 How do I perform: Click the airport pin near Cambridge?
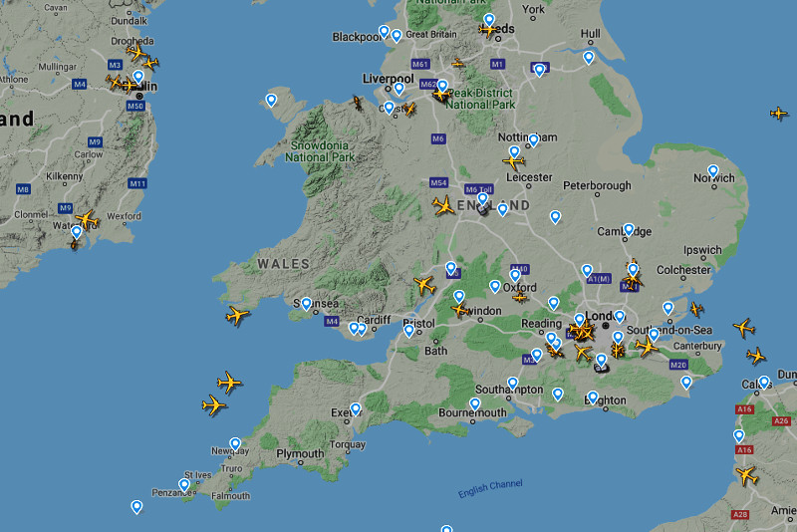point(629,229)
